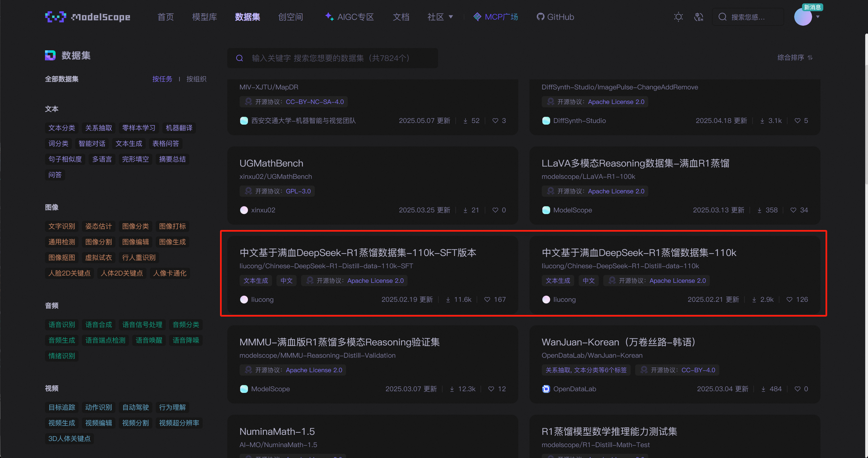Image resolution: width=868 pixels, height=458 pixels.
Task: Switch language with the translate icon
Action: tap(699, 17)
